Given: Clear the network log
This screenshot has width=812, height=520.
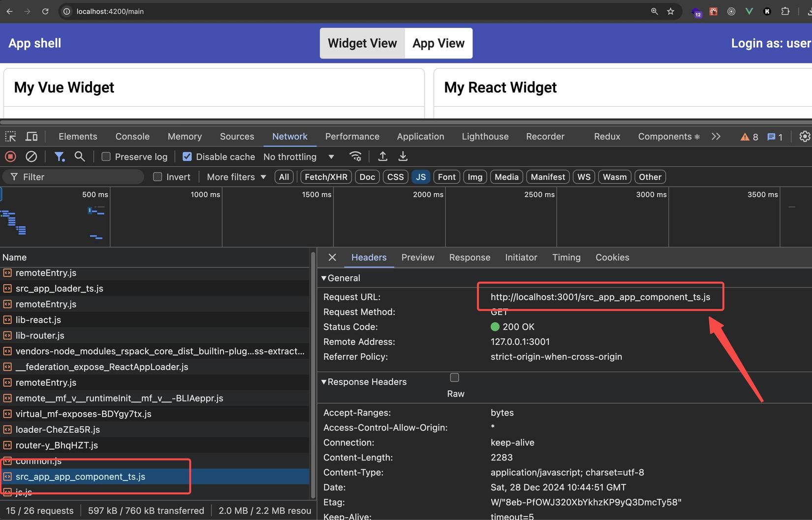Looking at the screenshot, I should click(x=31, y=156).
